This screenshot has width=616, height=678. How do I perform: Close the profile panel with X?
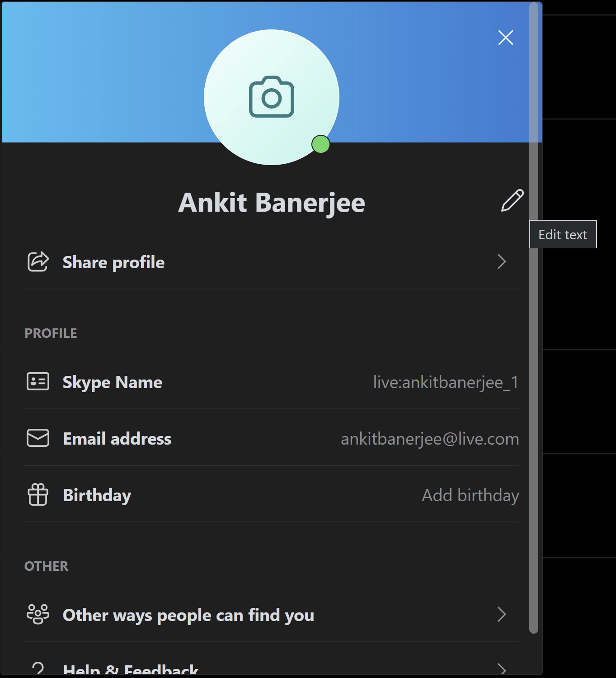pyautogui.click(x=505, y=38)
